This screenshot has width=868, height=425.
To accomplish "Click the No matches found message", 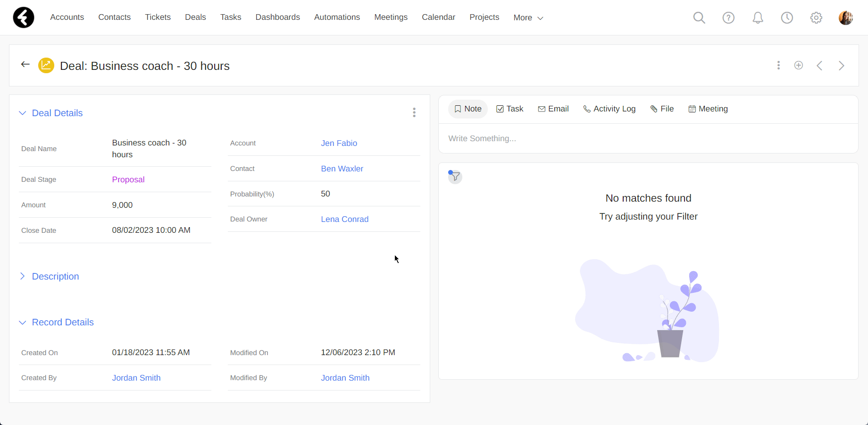I will (x=648, y=198).
